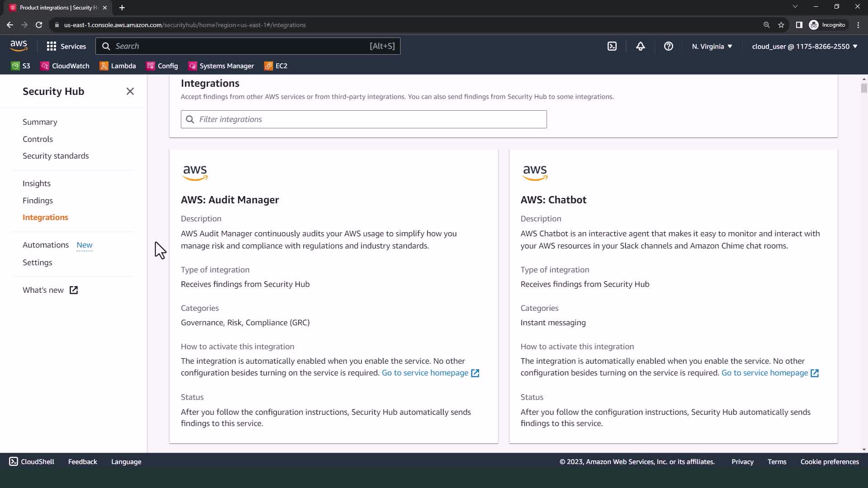Open the S3 bookmark shortcut
The height and width of the screenshot is (488, 868).
pos(21,66)
